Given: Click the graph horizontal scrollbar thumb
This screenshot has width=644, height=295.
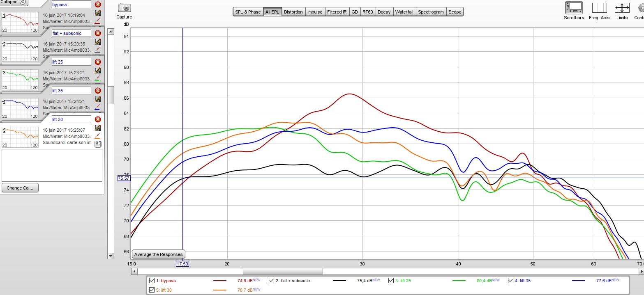Looking at the screenshot, I should click(283, 271).
